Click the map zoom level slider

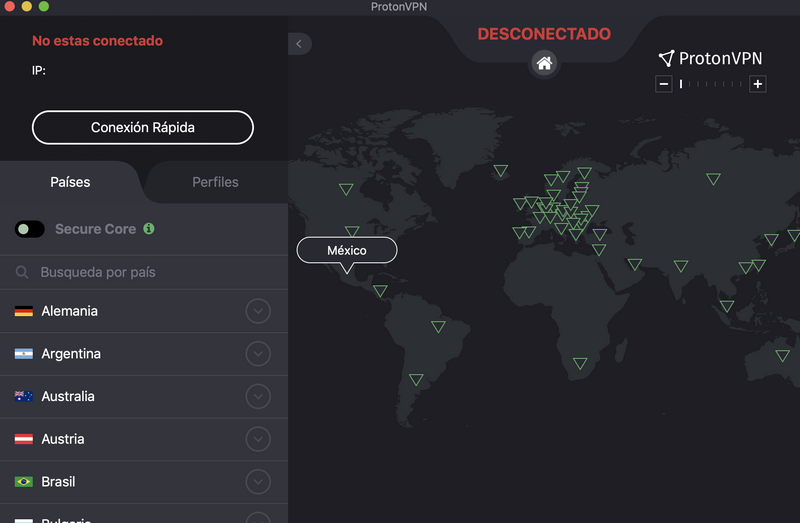point(711,84)
